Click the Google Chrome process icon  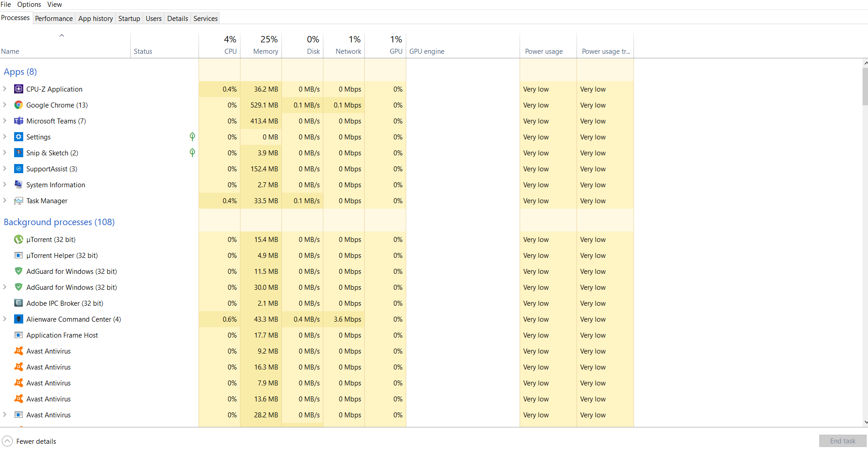tap(19, 105)
